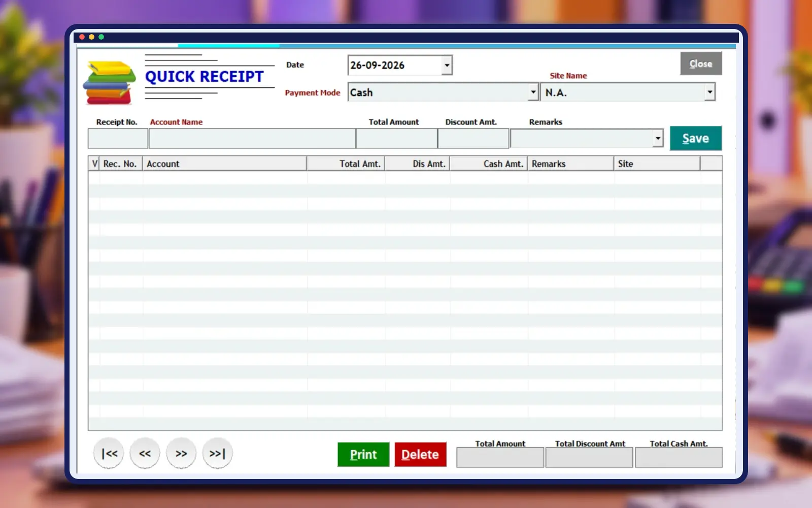Click the Total Discount Amt summary box
The image size is (812, 508).
pyautogui.click(x=589, y=457)
